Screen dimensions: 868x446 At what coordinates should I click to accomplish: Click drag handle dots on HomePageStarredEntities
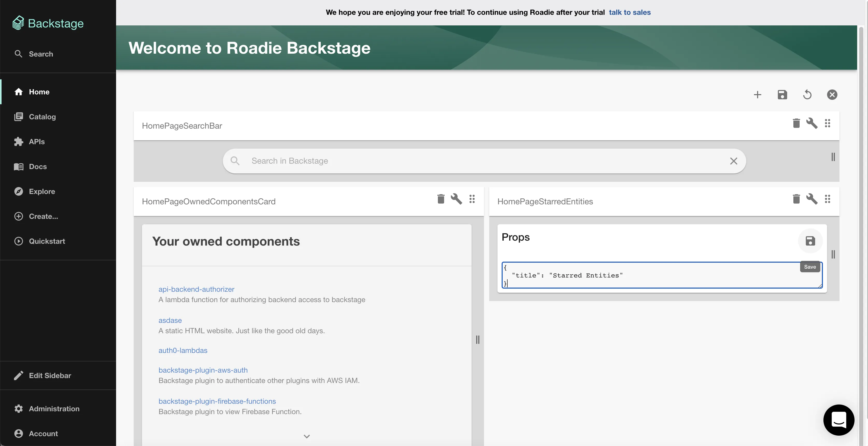coord(827,199)
